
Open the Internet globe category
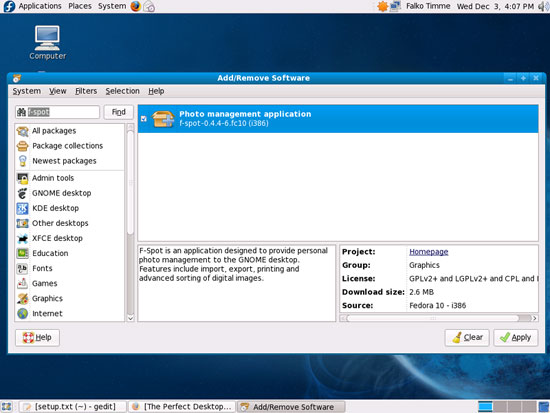(22, 314)
